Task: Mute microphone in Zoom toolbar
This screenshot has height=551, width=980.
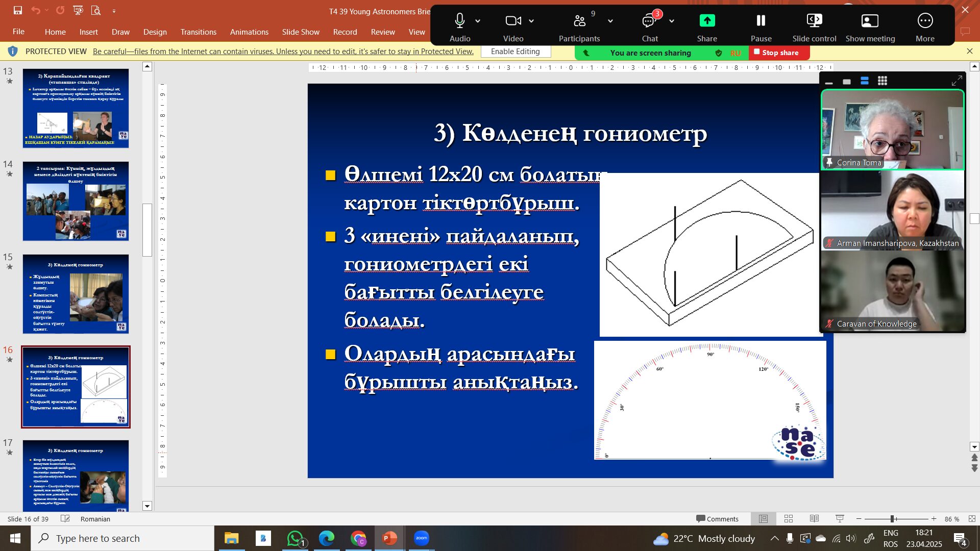Action: coord(459,21)
